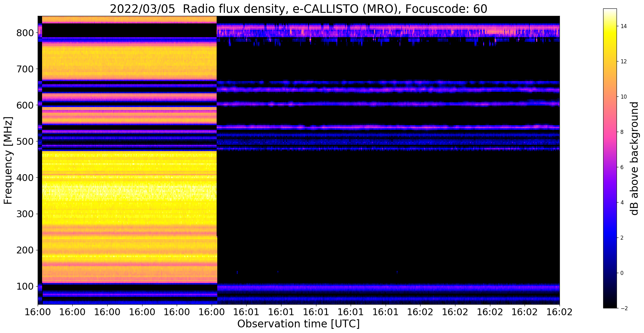Viewport: 644px width, 333px height.
Task: Click the 'Frequency [MHz]' y-axis label
Action: coord(8,160)
